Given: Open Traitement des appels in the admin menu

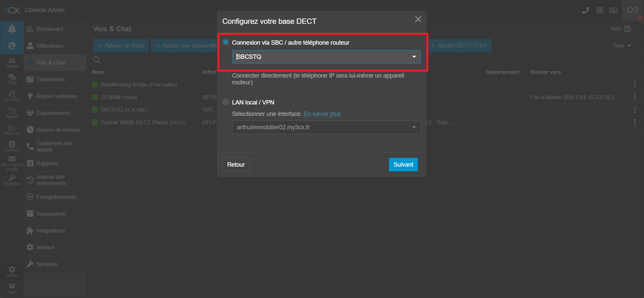Looking at the screenshot, I should (55, 146).
